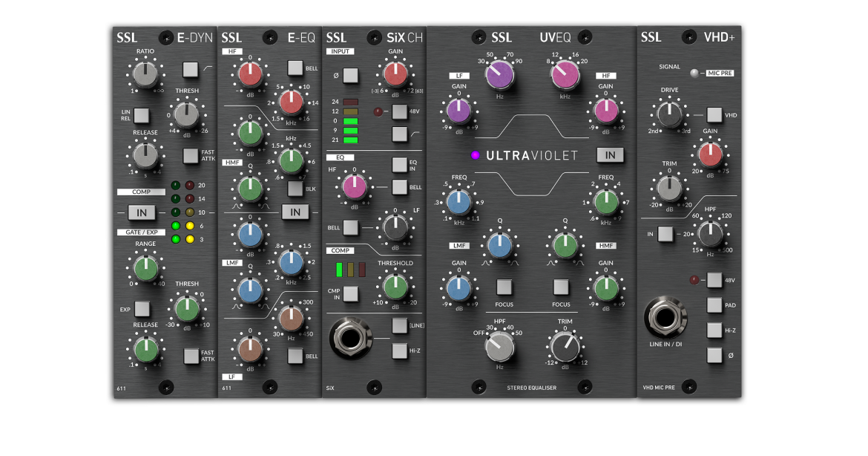The width and height of the screenshot is (868, 456).
Task: Toggle the high-pass filter button below 48V on SiX CH
Action: pyautogui.click(x=399, y=134)
